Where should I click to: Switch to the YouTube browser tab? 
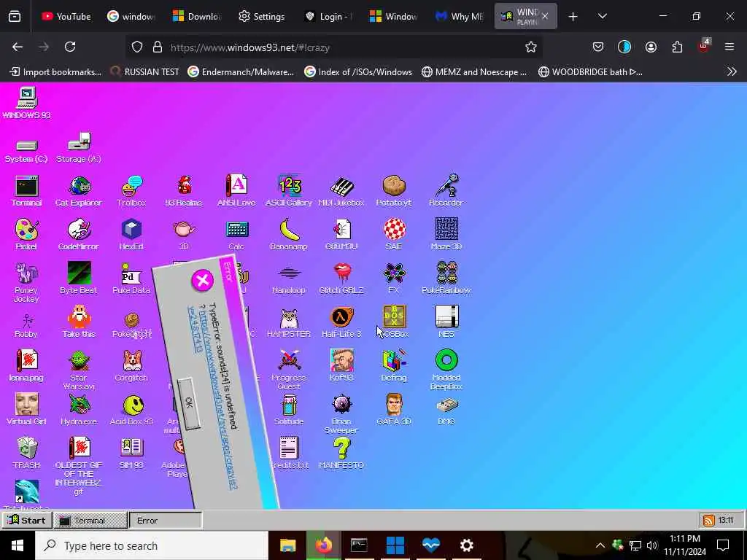[x=66, y=17]
